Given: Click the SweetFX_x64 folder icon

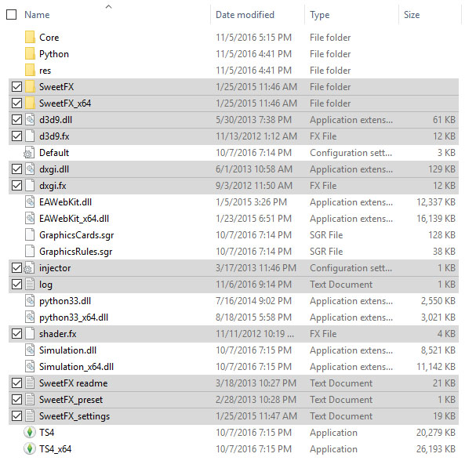Looking at the screenshot, I should point(30,103).
